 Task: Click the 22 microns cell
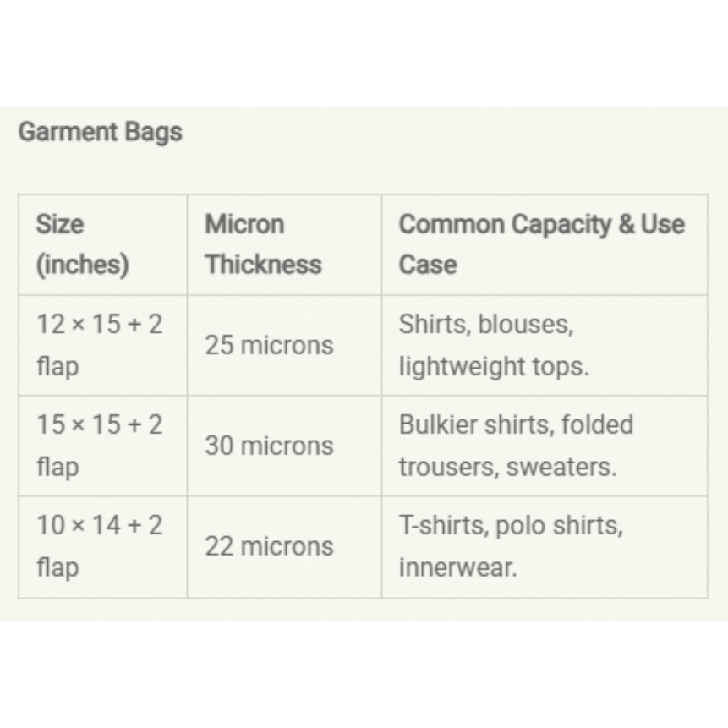[269, 546]
